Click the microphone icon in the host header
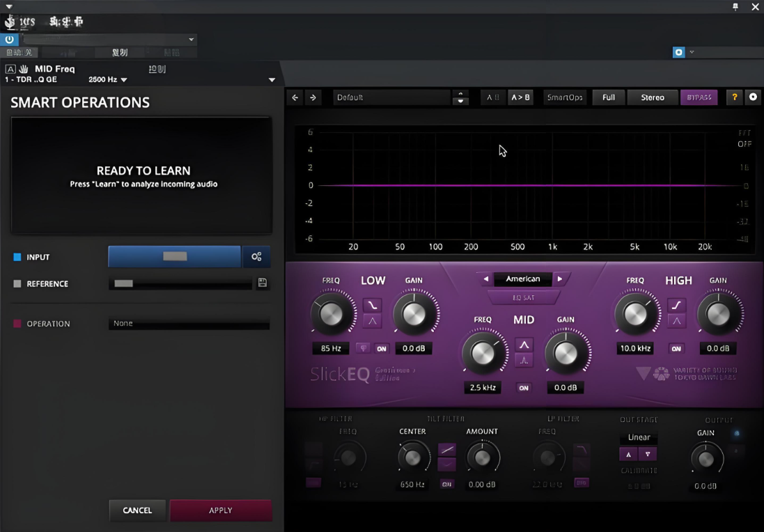 (x=10, y=22)
